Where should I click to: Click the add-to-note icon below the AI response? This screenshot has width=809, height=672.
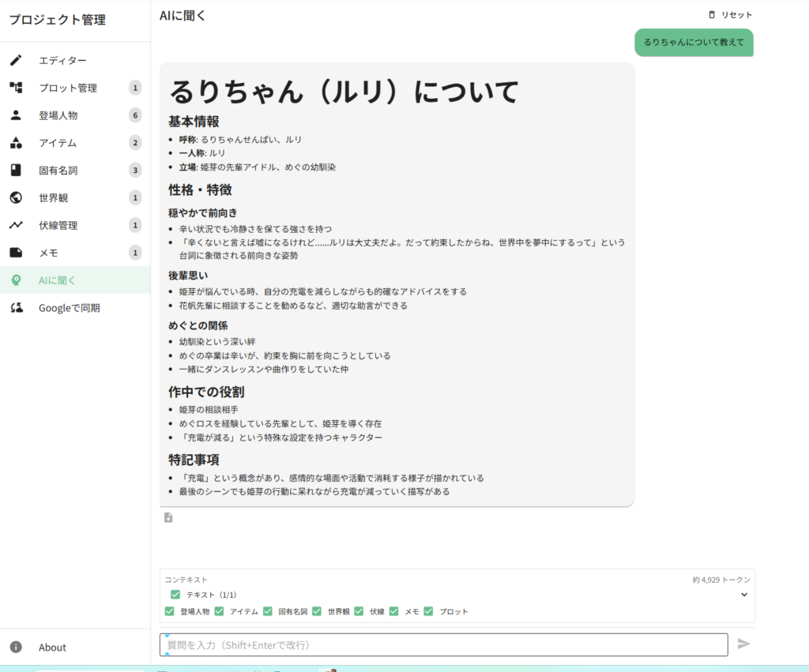pos(168,518)
